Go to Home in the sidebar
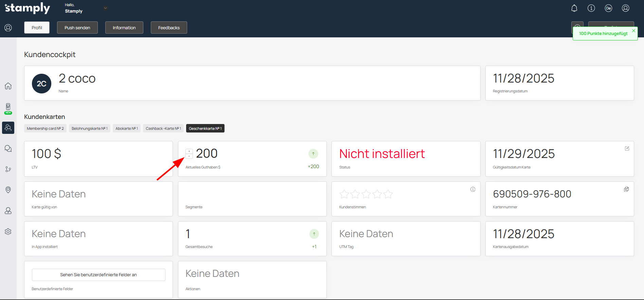644x300 pixels. (x=8, y=86)
